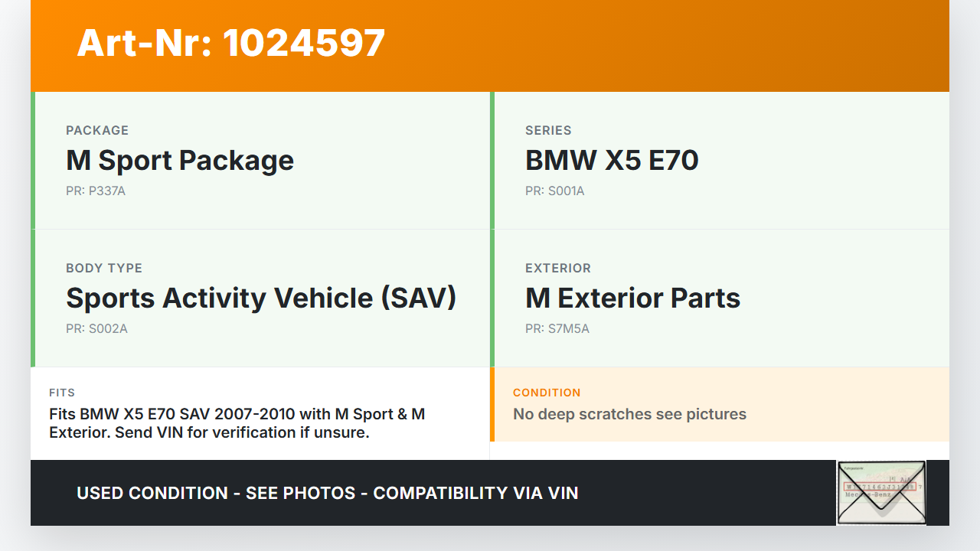Click the PACKAGE label
This screenshot has width=980, height=551.
(97, 131)
